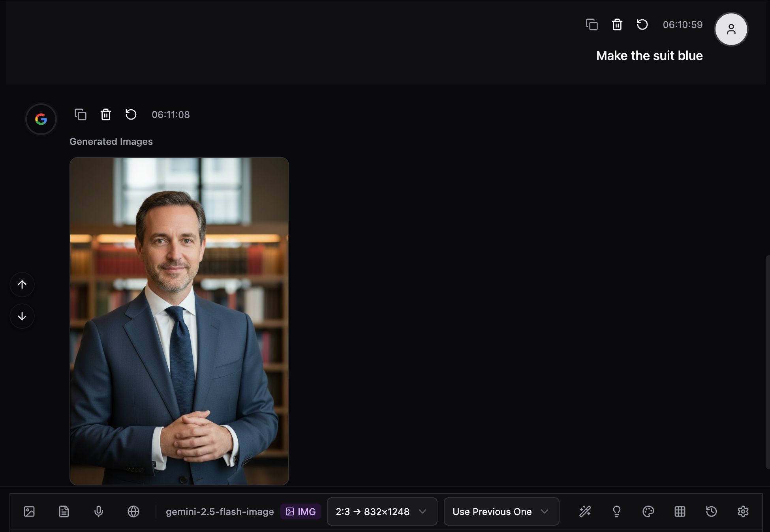Start voice input with the microphone icon
The width and height of the screenshot is (770, 532).
[99, 511]
